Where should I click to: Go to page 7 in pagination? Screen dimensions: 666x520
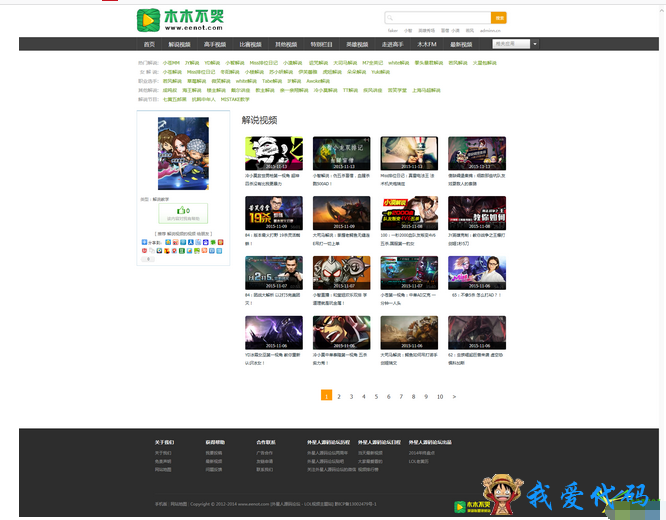pyautogui.click(x=401, y=396)
